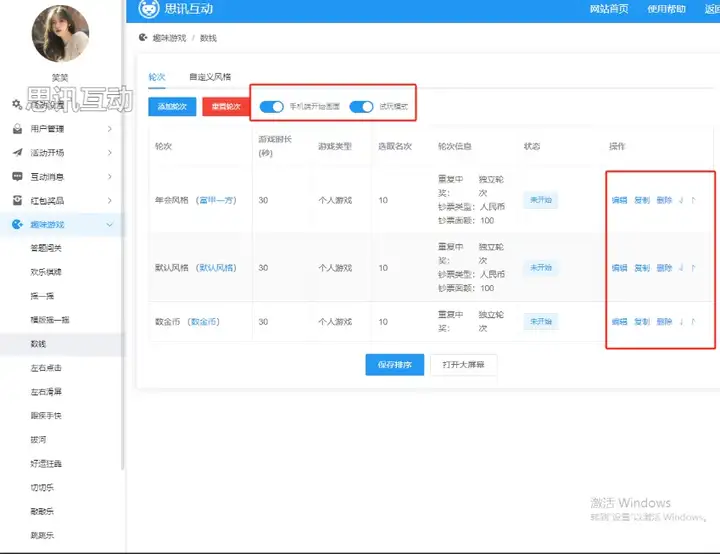Open 眼疾手快 game in sidebar
Screen dimensions: 720x554
[46, 415]
